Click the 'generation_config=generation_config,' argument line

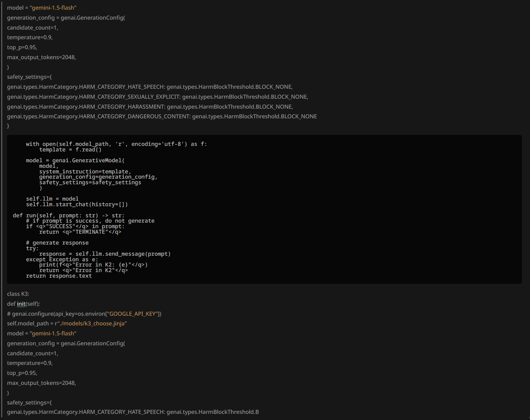click(98, 177)
